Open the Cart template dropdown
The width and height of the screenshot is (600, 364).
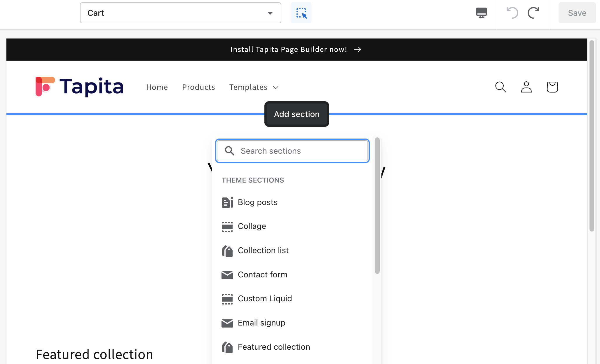tap(180, 13)
